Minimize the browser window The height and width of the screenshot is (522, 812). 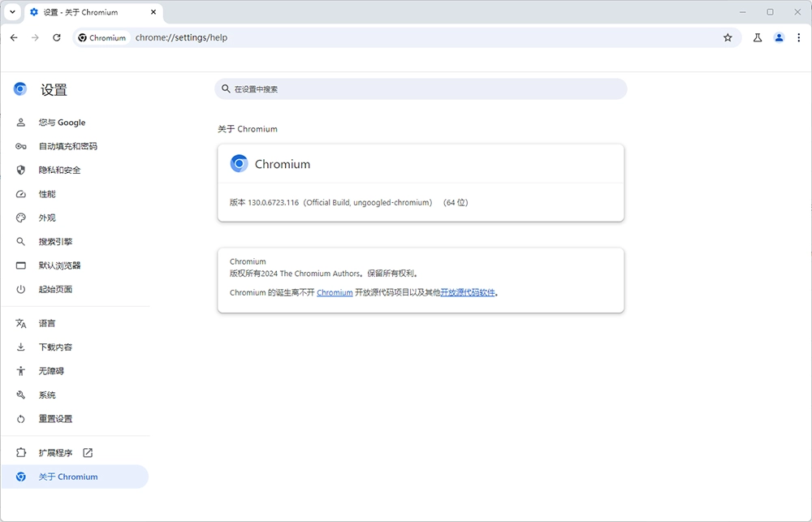click(743, 12)
